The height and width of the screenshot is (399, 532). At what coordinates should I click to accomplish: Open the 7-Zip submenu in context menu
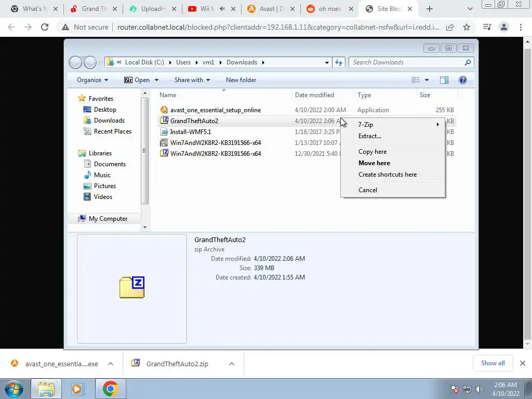tap(393, 125)
